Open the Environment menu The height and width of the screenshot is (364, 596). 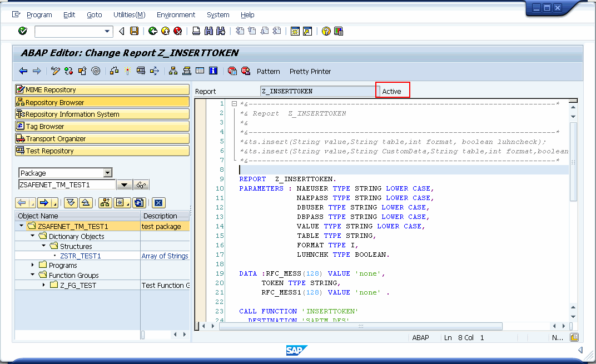click(x=176, y=15)
